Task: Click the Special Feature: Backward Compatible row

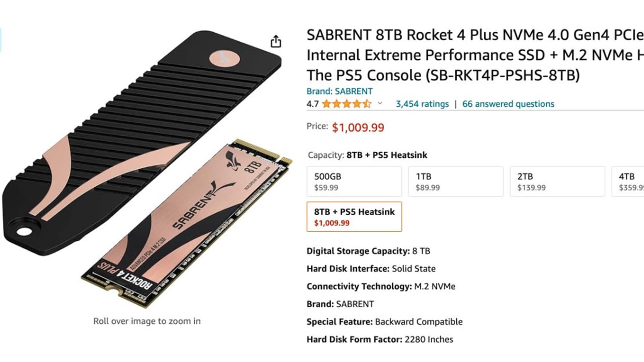Action: point(384,322)
